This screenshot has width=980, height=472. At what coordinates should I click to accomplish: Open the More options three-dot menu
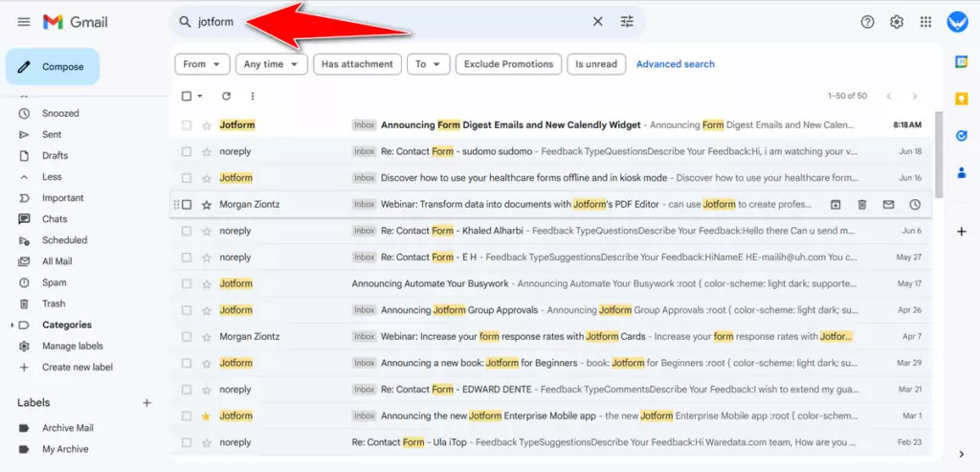coord(253,96)
